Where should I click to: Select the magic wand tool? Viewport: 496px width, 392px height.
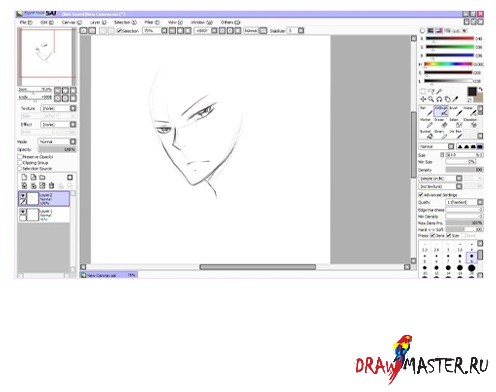tap(440, 91)
